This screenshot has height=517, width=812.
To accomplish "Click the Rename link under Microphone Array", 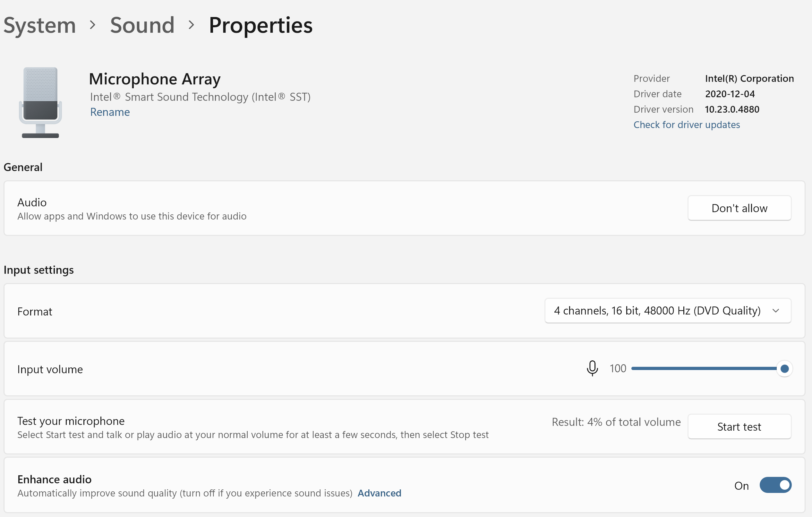I will tap(110, 112).
